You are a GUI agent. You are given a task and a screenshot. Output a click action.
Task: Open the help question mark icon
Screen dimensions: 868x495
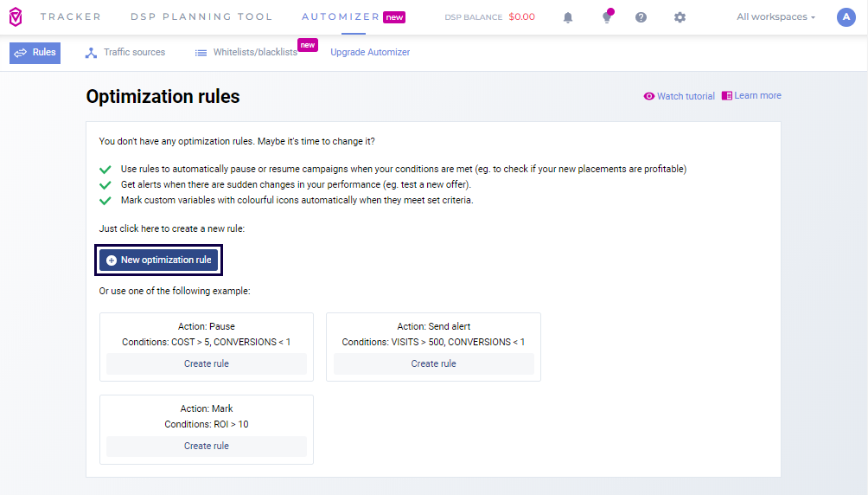(641, 17)
